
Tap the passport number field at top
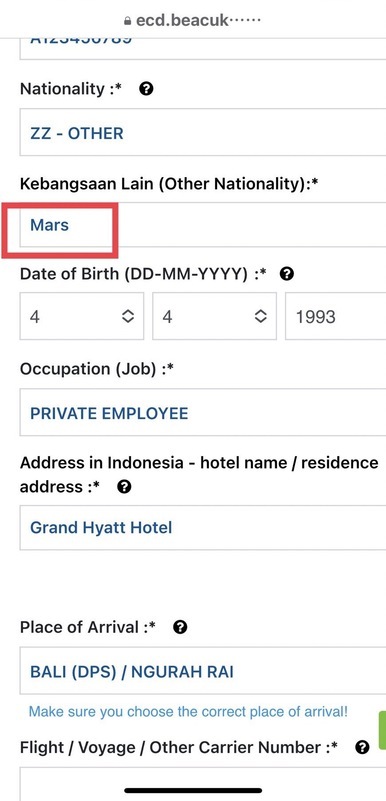tap(203, 49)
